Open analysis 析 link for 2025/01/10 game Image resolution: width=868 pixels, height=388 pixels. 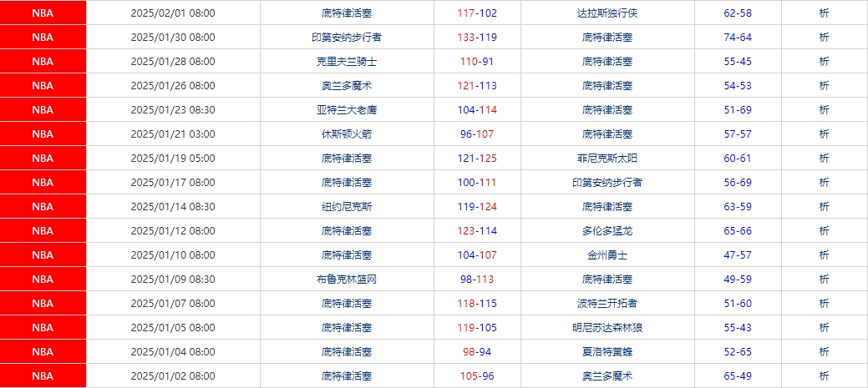(825, 254)
